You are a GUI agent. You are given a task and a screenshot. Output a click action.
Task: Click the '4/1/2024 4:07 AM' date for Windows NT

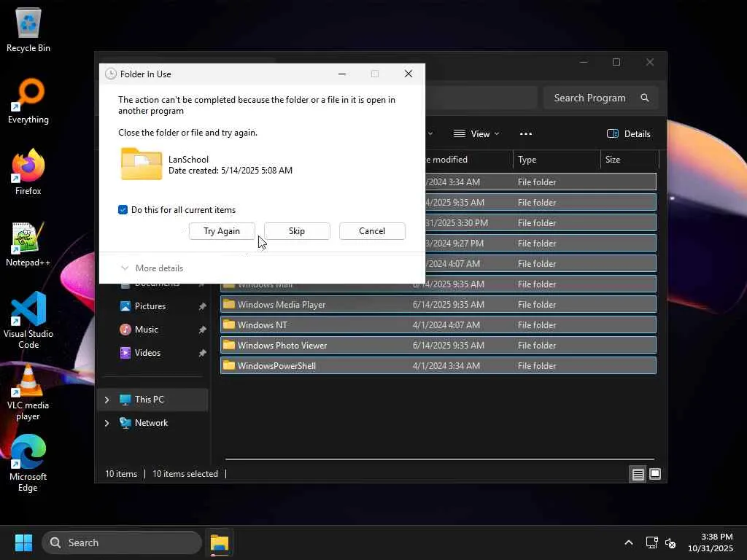[446, 324]
